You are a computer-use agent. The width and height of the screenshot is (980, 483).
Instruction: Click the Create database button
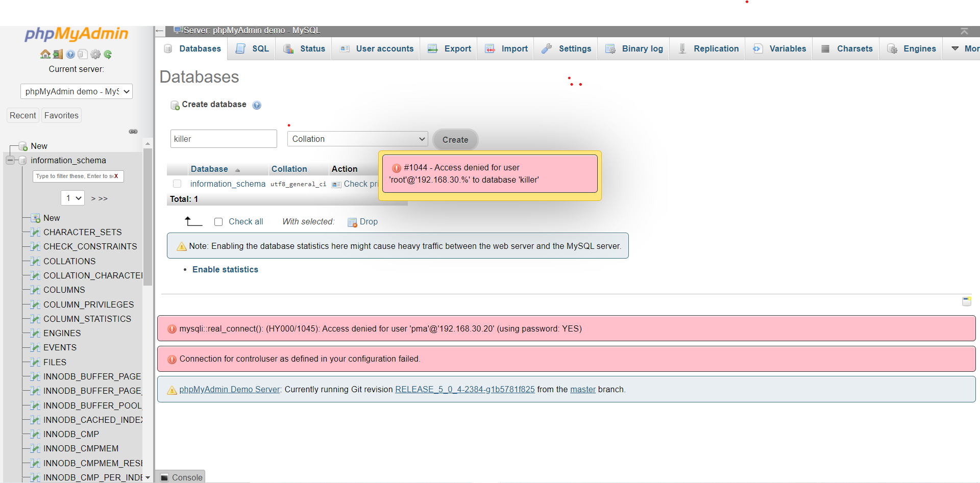pos(455,140)
